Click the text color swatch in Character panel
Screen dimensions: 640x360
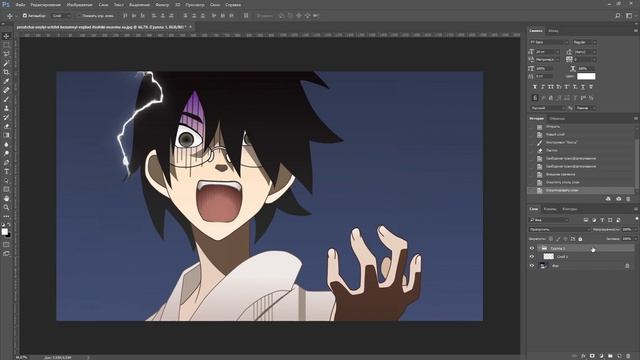point(586,76)
